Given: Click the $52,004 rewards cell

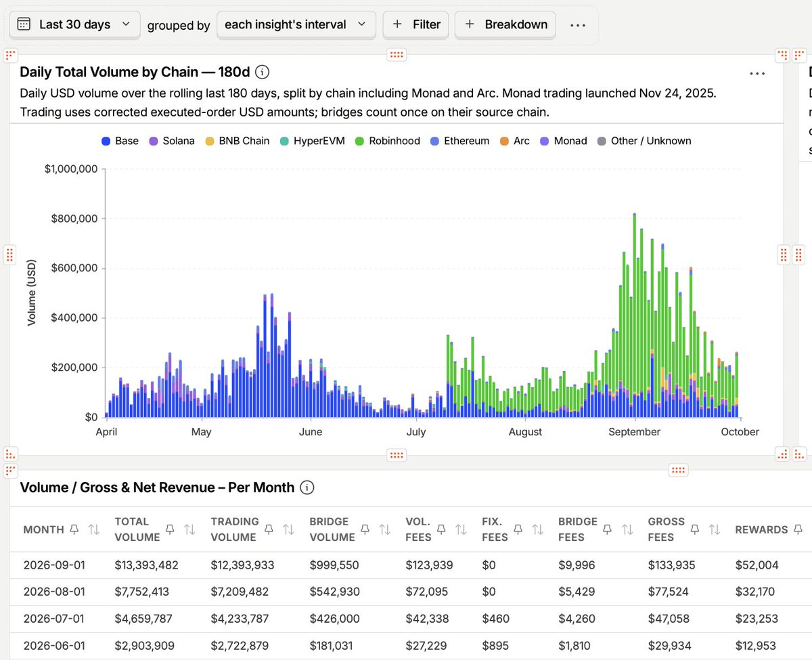Looking at the screenshot, I should pyautogui.click(x=757, y=565).
